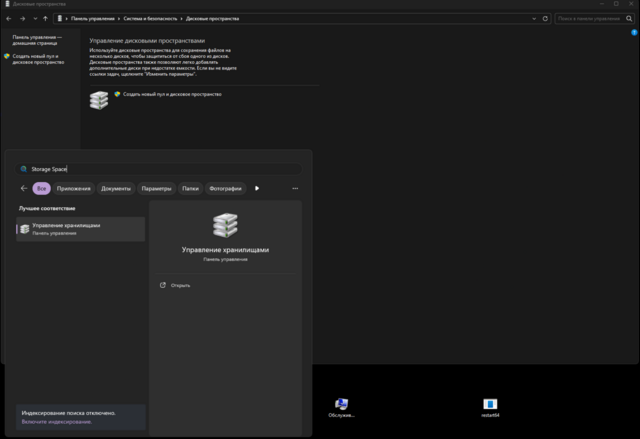Click the storage icon in the best match result
Screen dimensions: 640x439
tap(24, 229)
